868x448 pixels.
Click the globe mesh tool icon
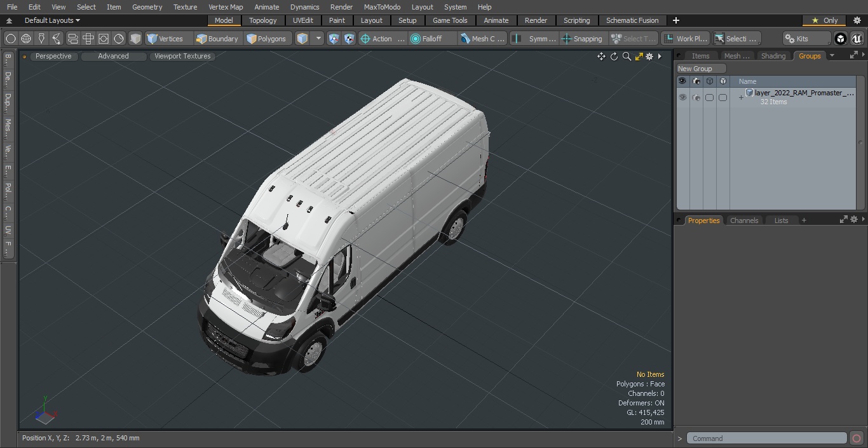(26, 39)
